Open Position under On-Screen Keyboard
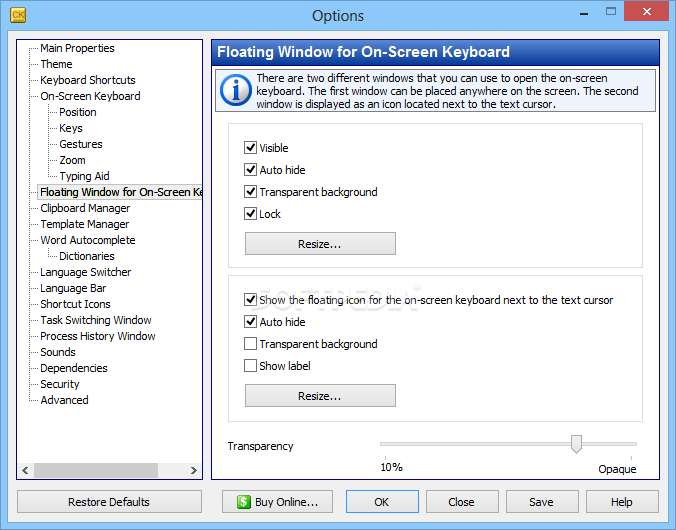Screen dimensions: 676x530 click(78, 112)
